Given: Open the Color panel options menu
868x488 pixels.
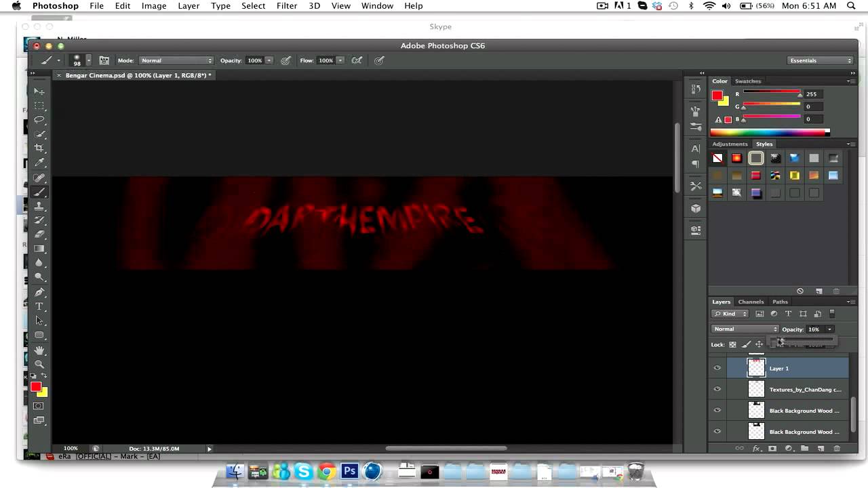Looking at the screenshot, I should [x=850, y=81].
